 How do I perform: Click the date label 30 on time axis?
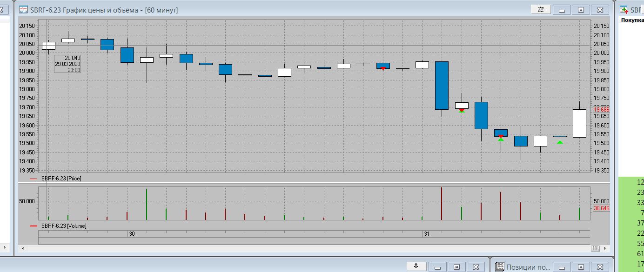point(132,234)
